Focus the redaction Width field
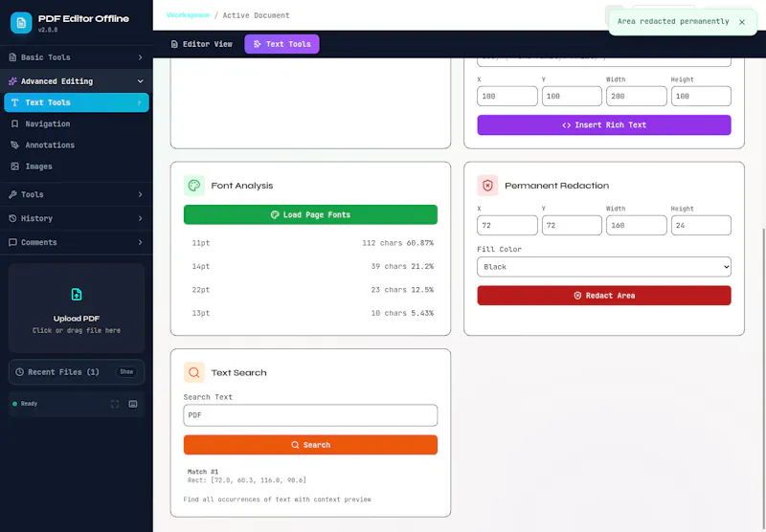This screenshot has height=532, width=766. click(x=637, y=226)
